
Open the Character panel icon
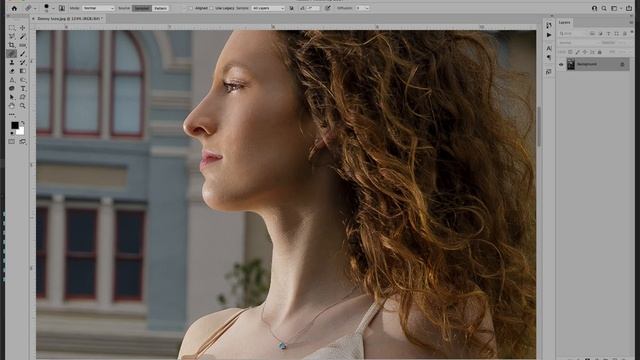(x=549, y=48)
